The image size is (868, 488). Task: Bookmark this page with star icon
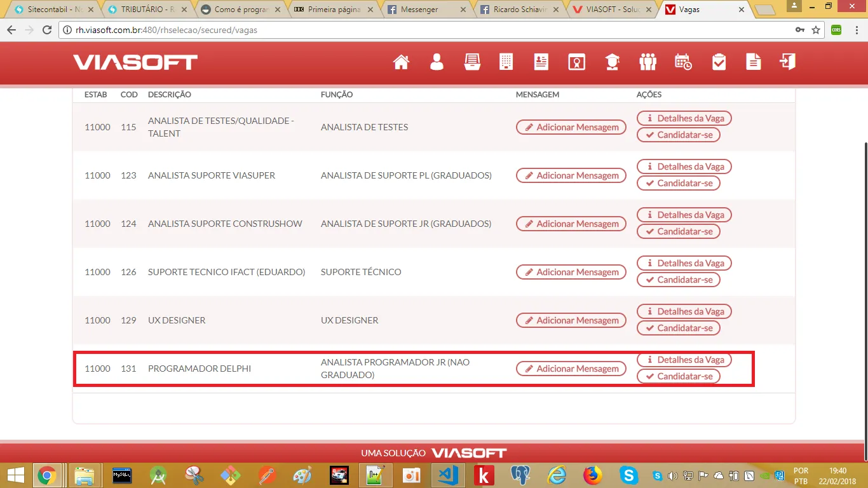click(x=816, y=30)
